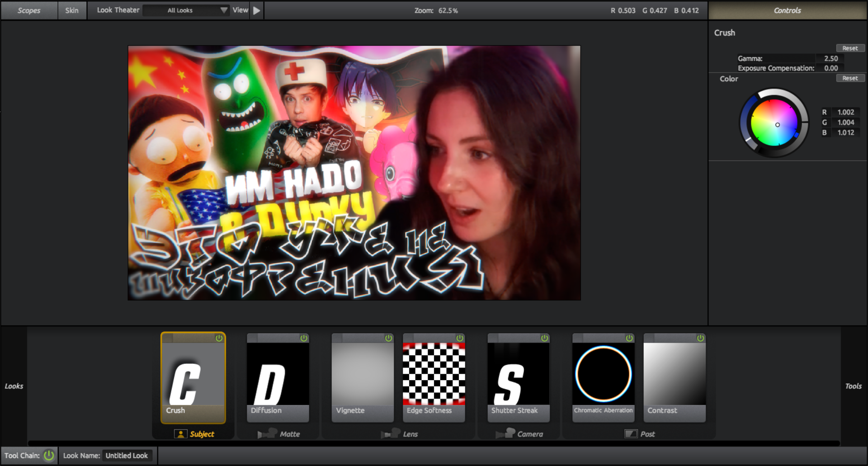Click the Exposure Compensation label
The image size is (868, 466).
(776, 68)
